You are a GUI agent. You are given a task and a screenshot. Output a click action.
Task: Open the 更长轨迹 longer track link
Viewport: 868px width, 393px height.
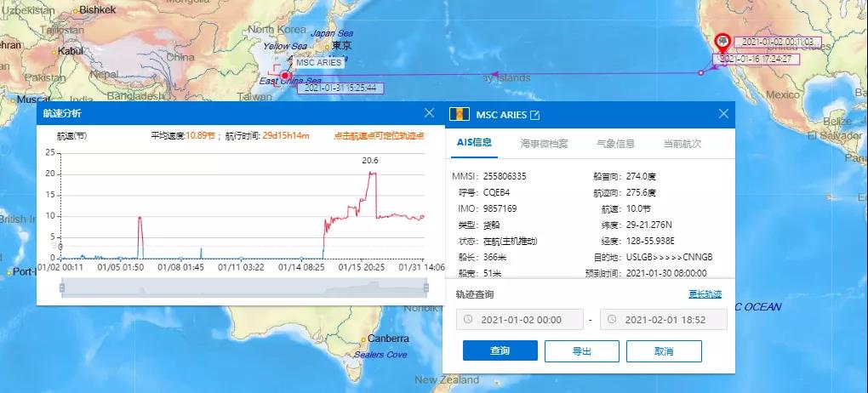pos(705,294)
